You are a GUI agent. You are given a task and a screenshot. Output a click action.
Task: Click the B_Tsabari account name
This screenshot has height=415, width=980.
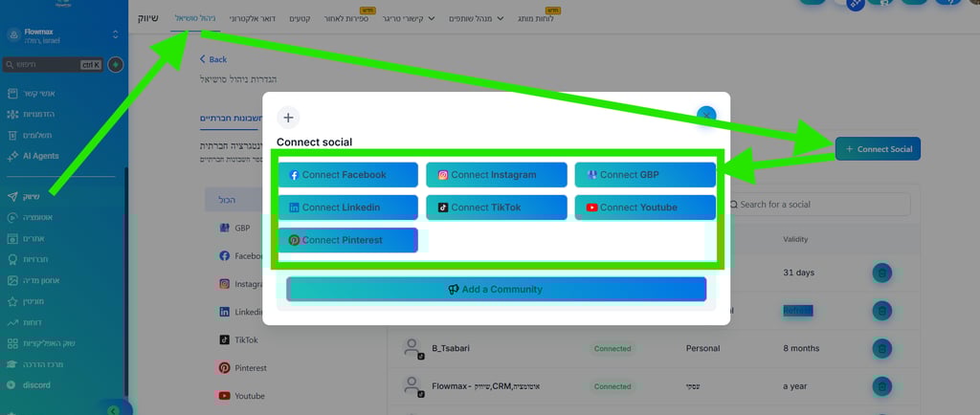pos(451,348)
